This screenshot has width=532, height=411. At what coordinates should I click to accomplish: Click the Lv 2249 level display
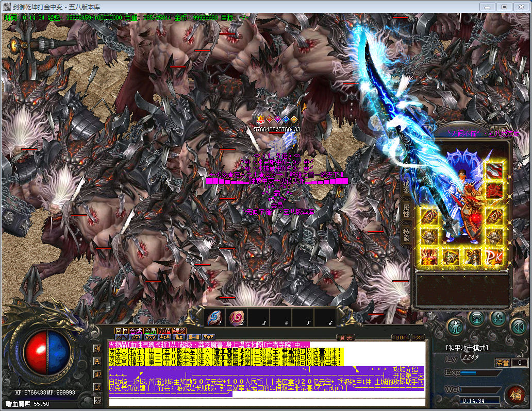pos(462,358)
